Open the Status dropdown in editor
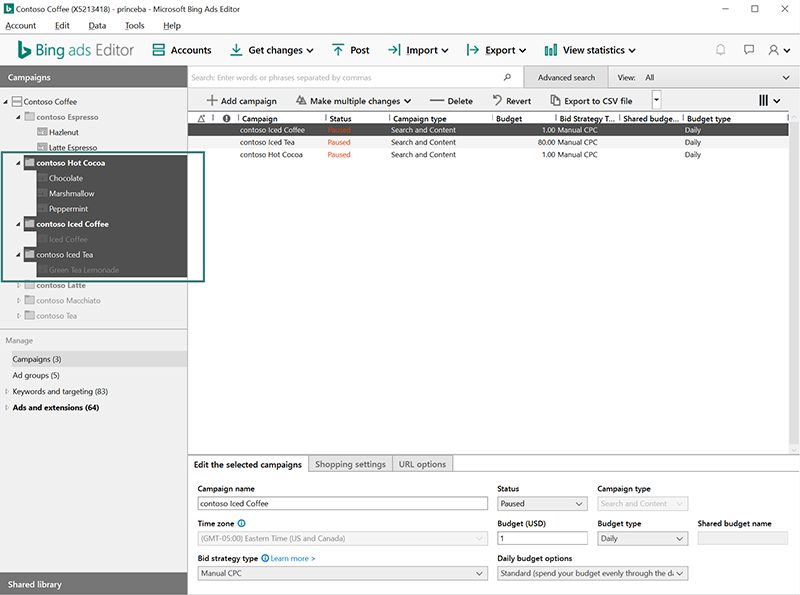 (541, 504)
